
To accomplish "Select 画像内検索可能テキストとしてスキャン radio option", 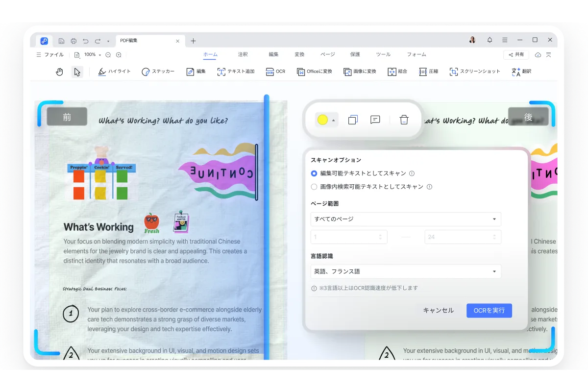I will (314, 187).
